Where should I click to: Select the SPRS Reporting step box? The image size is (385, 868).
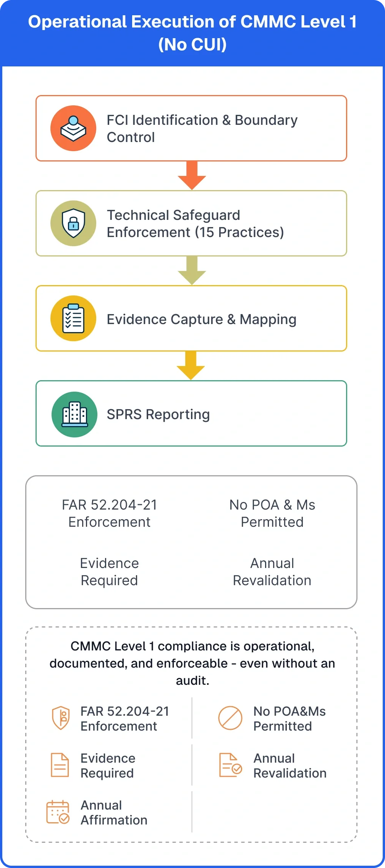coord(191,413)
